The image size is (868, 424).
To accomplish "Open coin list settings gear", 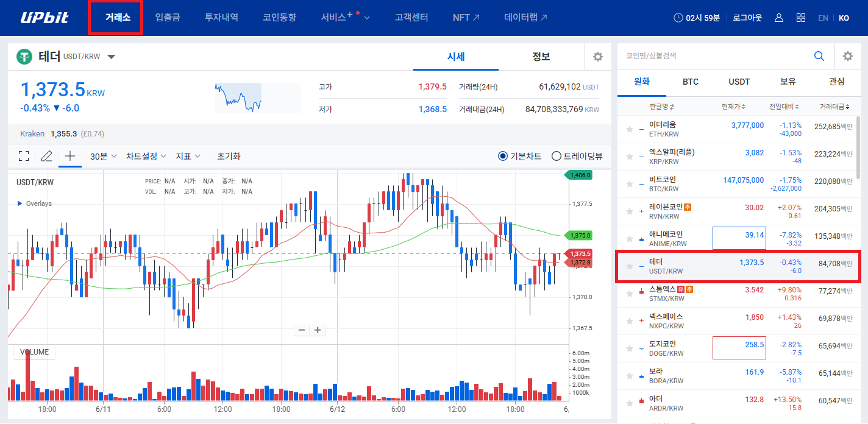I will pos(848,56).
